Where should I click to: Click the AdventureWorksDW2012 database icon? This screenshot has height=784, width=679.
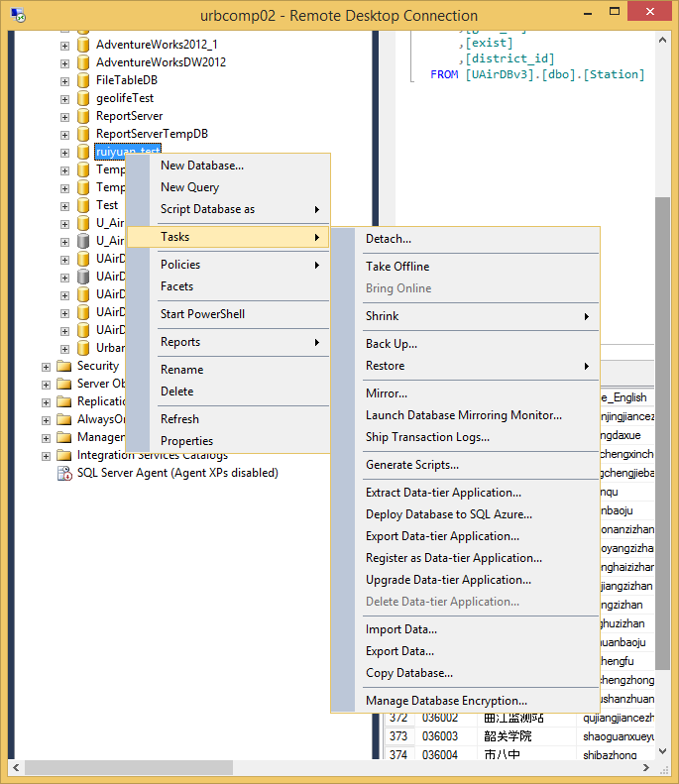pyautogui.click(x=83, y=62)
